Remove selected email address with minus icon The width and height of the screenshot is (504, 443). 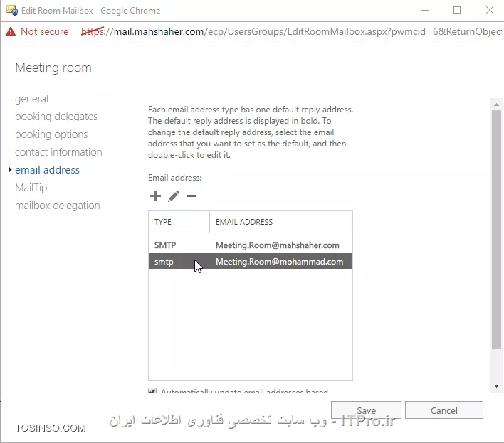point(191,196)
